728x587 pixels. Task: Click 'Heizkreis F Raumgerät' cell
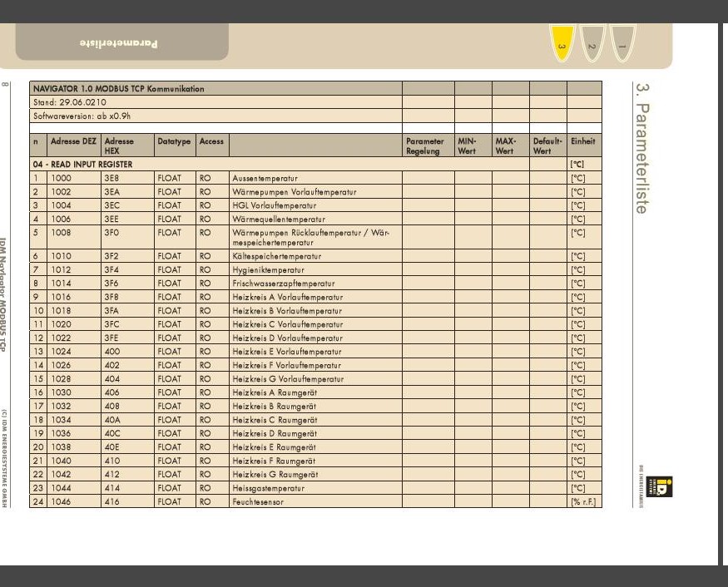pyautogui.click(x=315, y=461)
